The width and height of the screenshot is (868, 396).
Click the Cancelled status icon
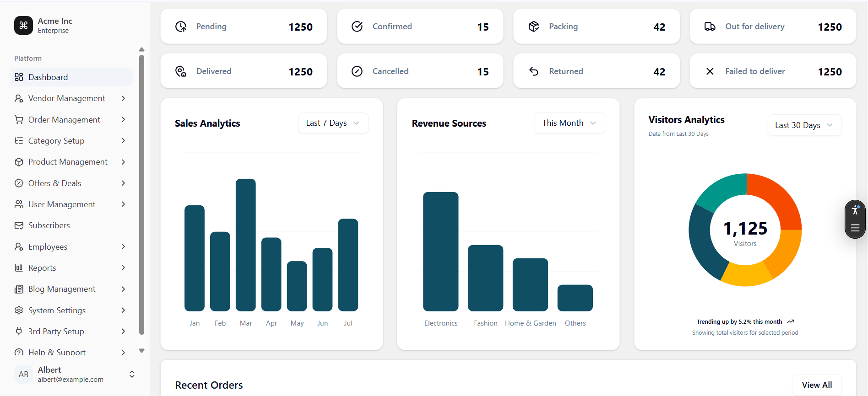click(x=357, y=71)
